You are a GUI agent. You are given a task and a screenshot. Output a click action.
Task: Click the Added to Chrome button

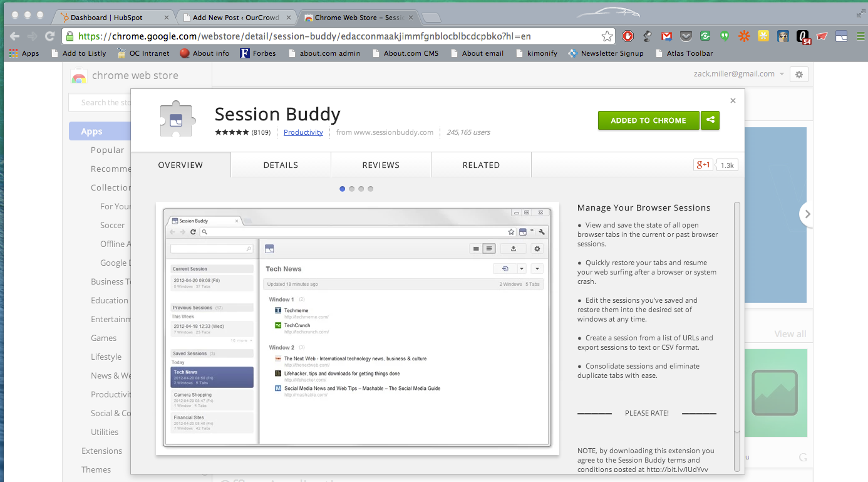click(648, 120)
